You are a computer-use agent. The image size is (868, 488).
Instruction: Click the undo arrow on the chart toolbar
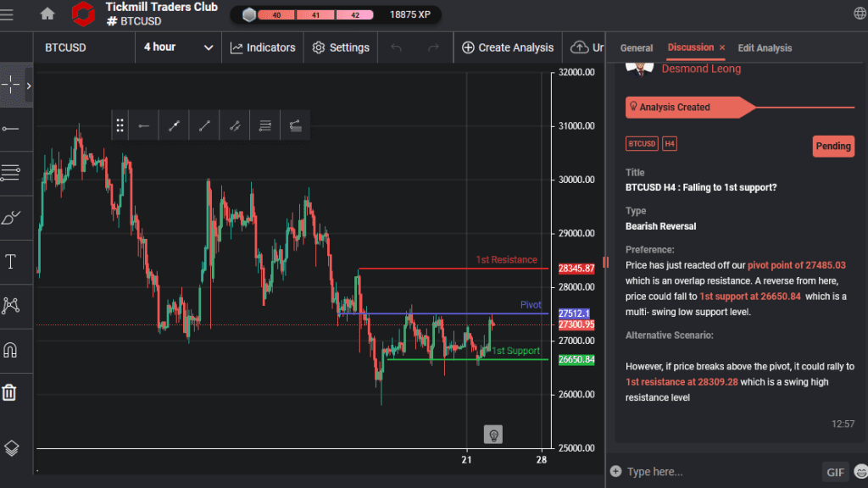coord(397,47)
